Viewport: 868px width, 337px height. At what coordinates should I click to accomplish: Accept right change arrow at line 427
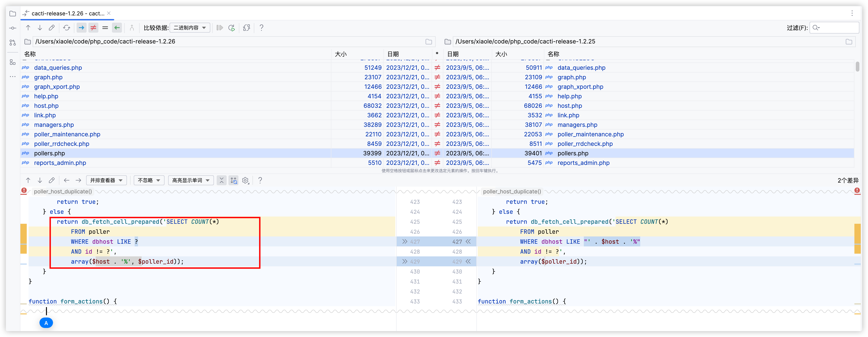(468, 242)
